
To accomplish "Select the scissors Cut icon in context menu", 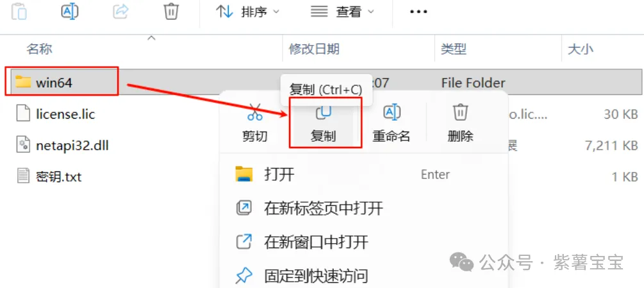I will (x=254, y=112).
